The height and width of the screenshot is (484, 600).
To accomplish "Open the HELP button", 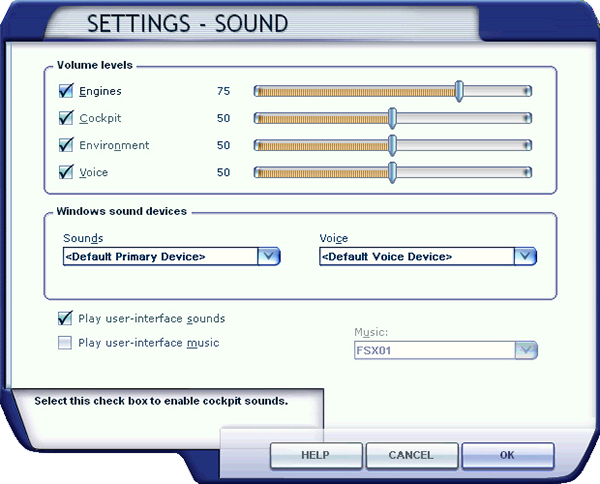I will (x=316, y=455).
